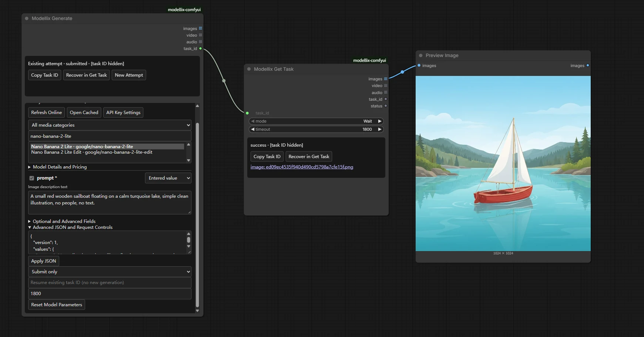This screenshot has width=644, height=337.
Task: Click the audio output slot on Modellix Get Task
Action: [386, 93]
